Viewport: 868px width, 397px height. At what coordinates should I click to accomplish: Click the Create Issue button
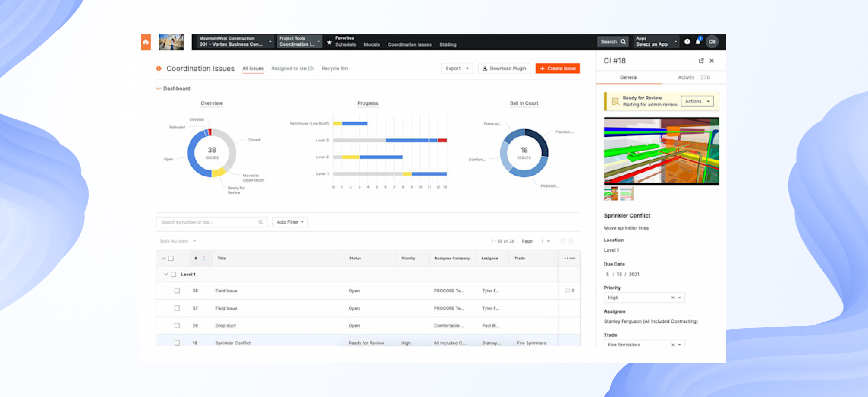pyautogui.click(x=557, y=68)
